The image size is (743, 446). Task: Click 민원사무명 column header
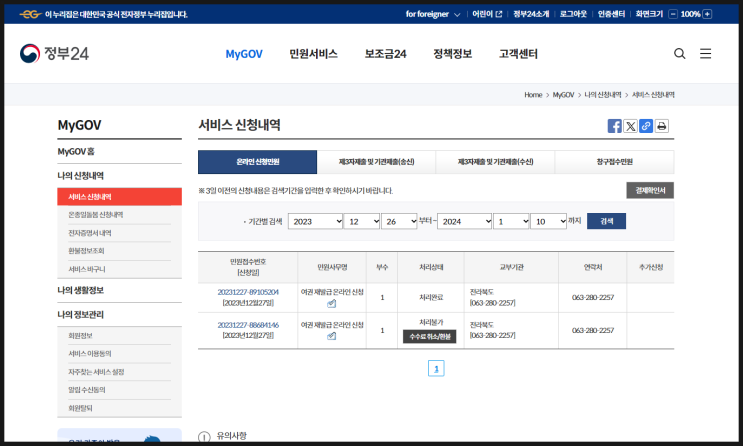click(332, 267)
